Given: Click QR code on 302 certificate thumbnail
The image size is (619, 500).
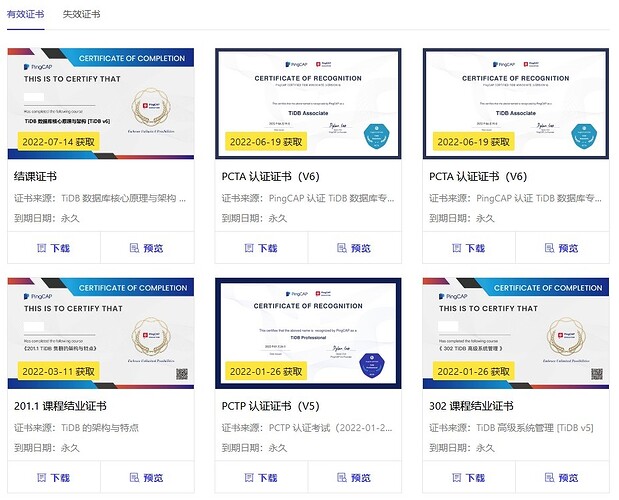Looking at the screenshot, I should point(597,374).
